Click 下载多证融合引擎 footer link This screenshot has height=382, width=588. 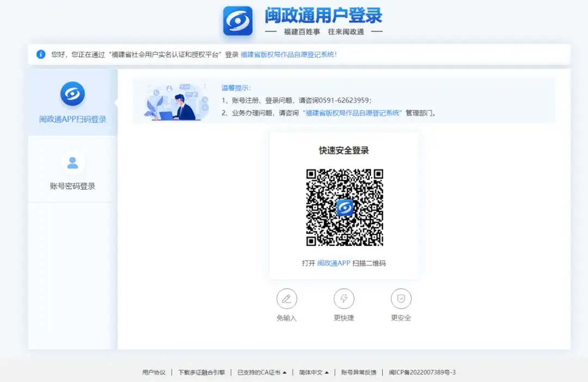click(x=201, y=372)
